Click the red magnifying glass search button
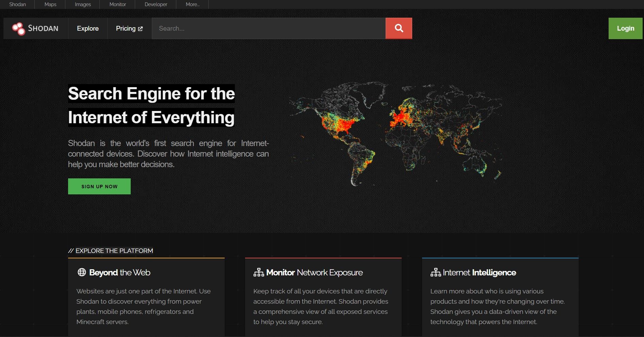Image resolution: width=644 pixels, height=337 pixels. tap(399, 28)
